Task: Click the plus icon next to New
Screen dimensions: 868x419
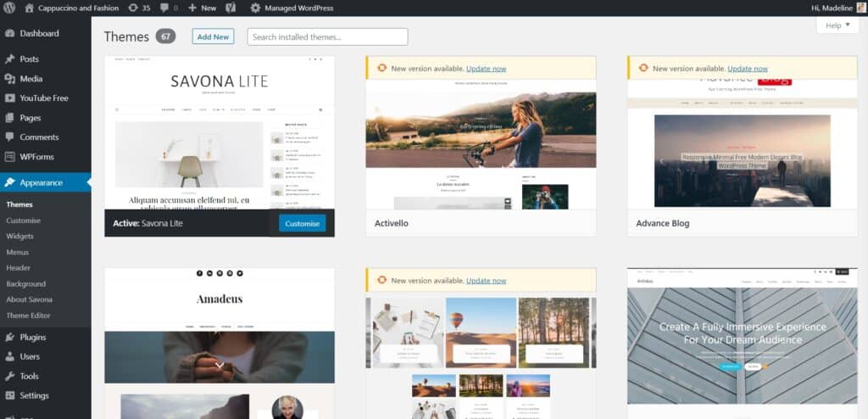Action: tap(192, 8)
